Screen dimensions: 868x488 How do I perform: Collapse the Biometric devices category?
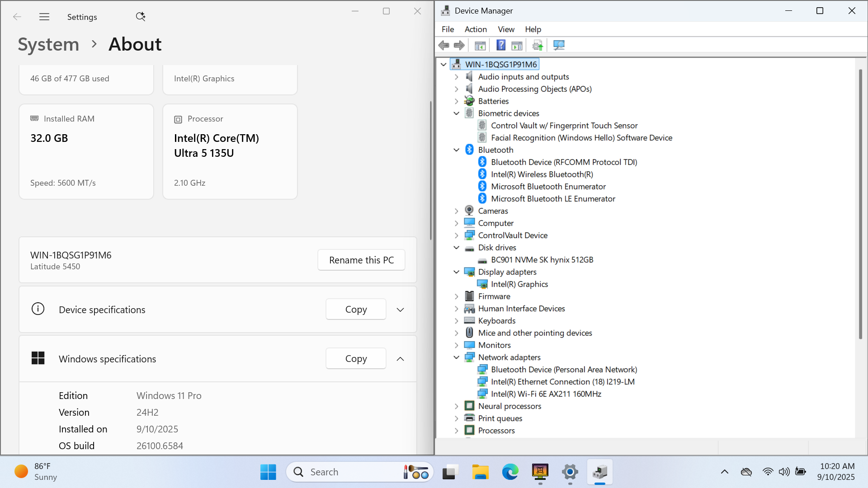pyautogui.click(x=457, y=113)
